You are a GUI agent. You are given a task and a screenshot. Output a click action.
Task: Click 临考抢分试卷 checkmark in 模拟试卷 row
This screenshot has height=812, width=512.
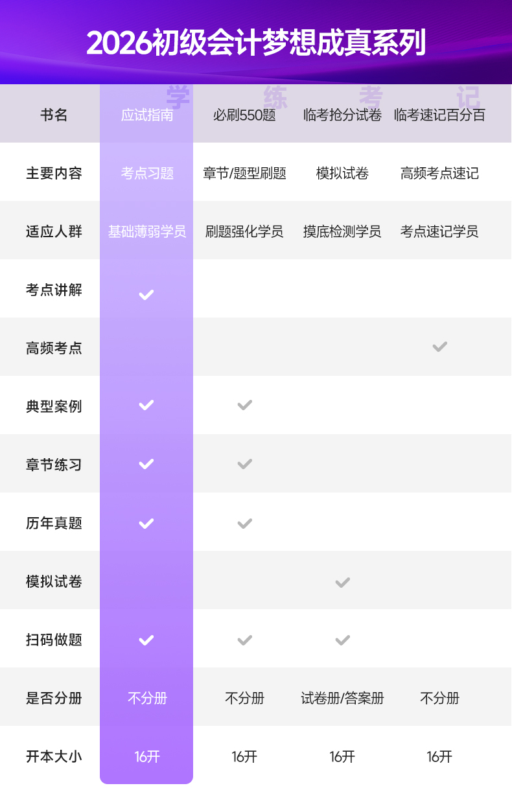click(x=342, y=582)
